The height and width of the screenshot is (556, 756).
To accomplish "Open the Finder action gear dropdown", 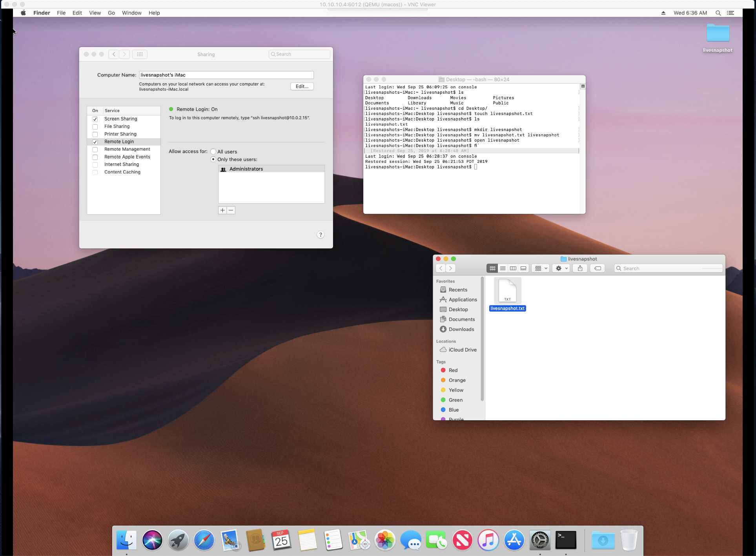I will coord(561,268).
